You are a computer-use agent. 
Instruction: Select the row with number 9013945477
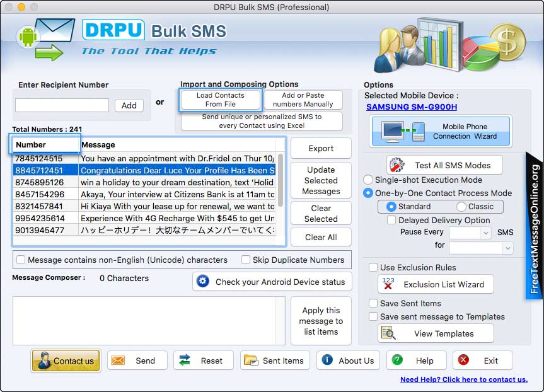145,229
